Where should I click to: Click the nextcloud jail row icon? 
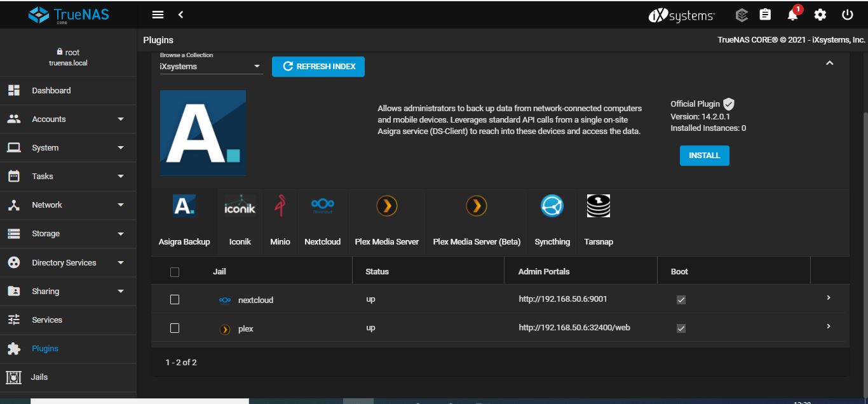(225, 300)
